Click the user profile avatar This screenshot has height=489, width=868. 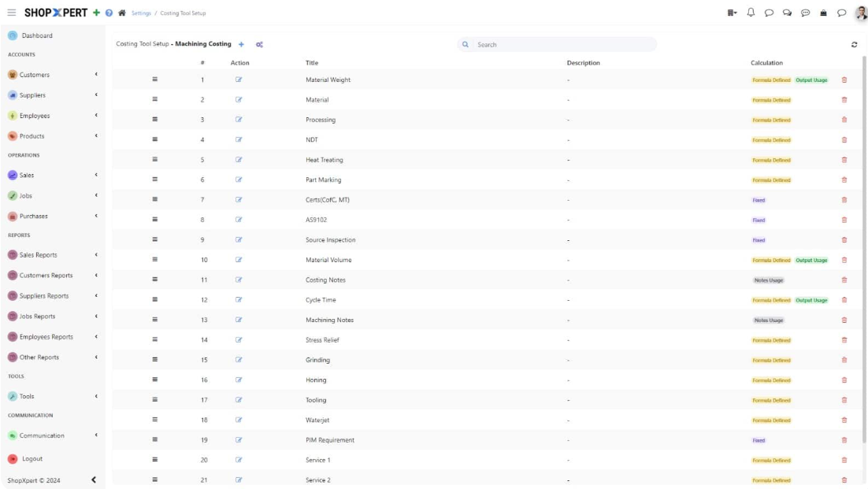(861, 13)
